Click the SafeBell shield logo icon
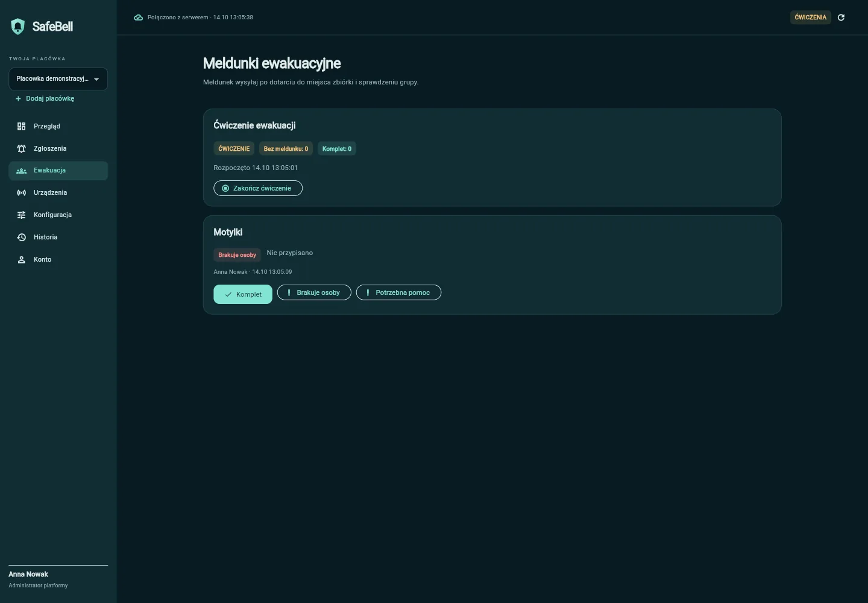The width and height of the screenshot is (868, 603). pyautogui.click(x=18, y=27)
